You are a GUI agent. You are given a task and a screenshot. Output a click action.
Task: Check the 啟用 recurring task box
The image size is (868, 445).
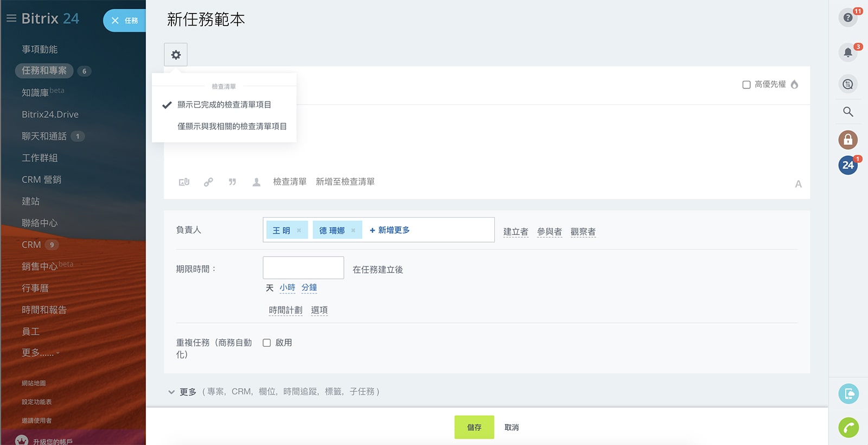coord(267,343)
